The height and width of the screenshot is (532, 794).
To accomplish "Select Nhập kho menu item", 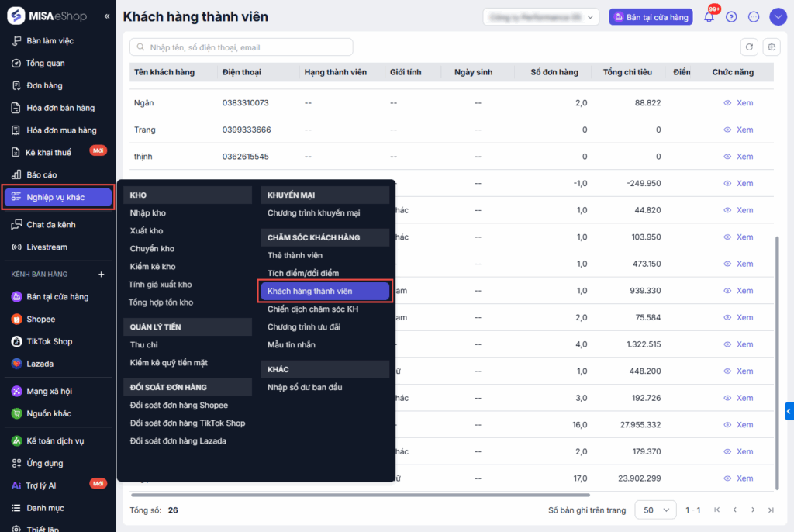I will [x=148, y=212].
